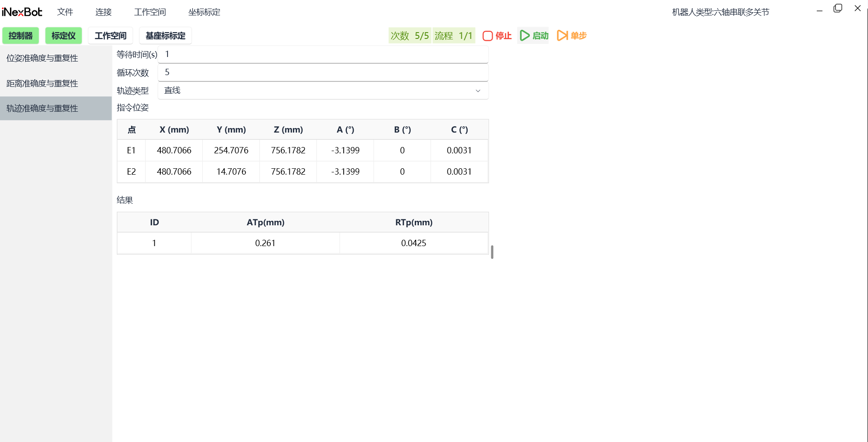Click the cycle count (循环次数) input field

[322, 72]
